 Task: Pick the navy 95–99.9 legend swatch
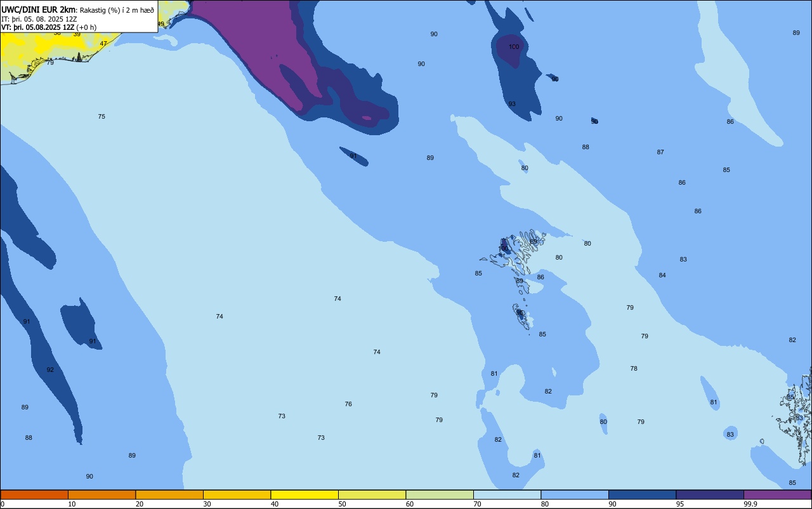(x=710, y=494)
